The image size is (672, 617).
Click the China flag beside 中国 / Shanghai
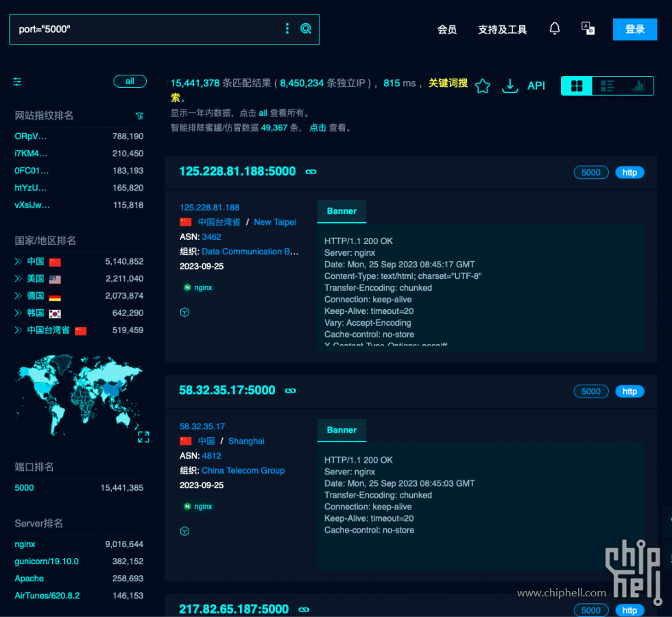[x=186, y=441]
